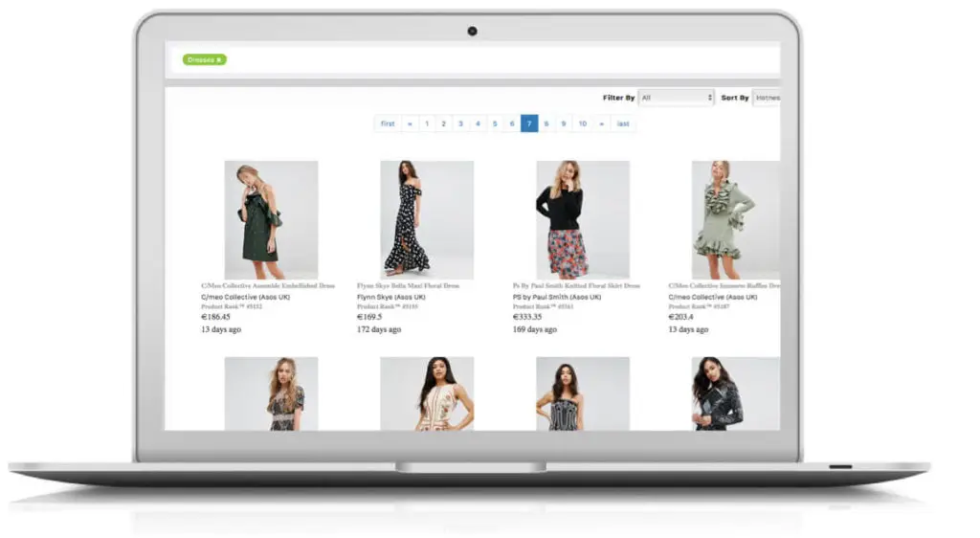The image size is (980, 538).
Task: Select page 6 in pagination
Action: coord(512,123)
